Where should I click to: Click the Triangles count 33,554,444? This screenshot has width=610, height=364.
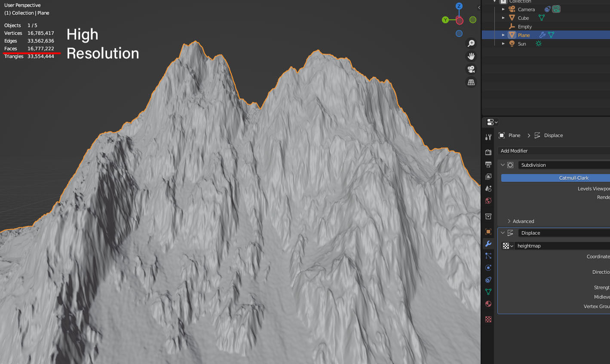point(41,56)
